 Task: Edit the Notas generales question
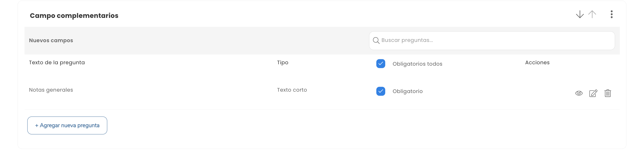tap(593, 93)
